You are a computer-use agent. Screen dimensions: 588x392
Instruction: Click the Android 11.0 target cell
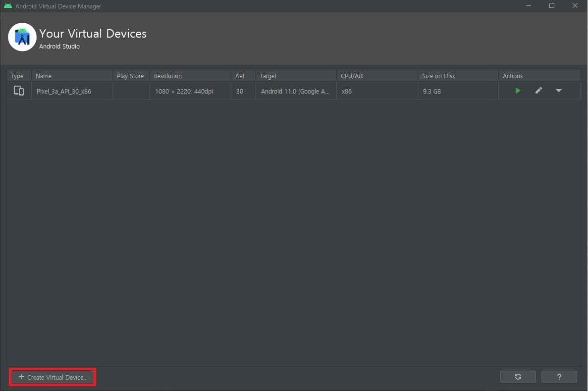pyautogui.click(x=296, y=91)
